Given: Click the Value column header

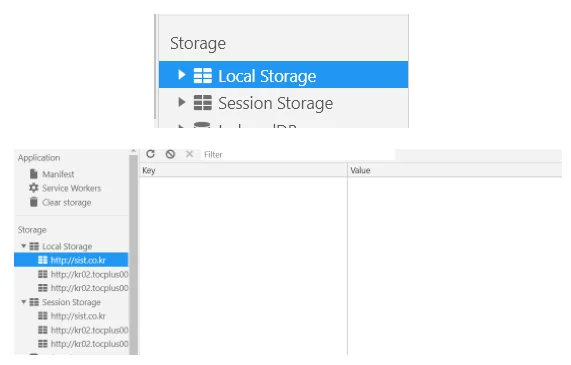Looking at the screenshot, I should click(x=455, y=170).
